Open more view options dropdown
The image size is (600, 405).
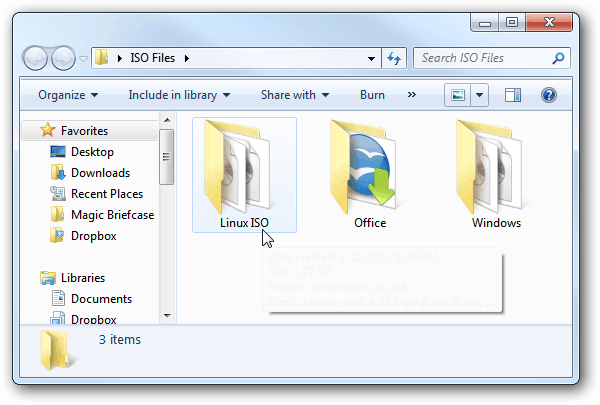(479, 95)
